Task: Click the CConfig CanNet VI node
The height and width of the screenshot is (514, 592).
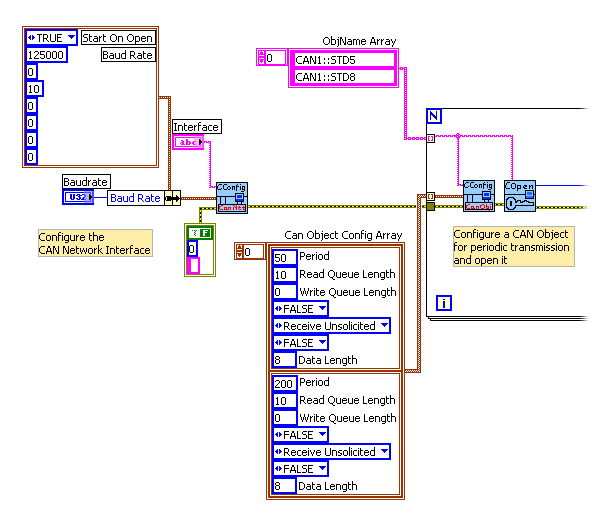Action: click(x=232, y=198)
